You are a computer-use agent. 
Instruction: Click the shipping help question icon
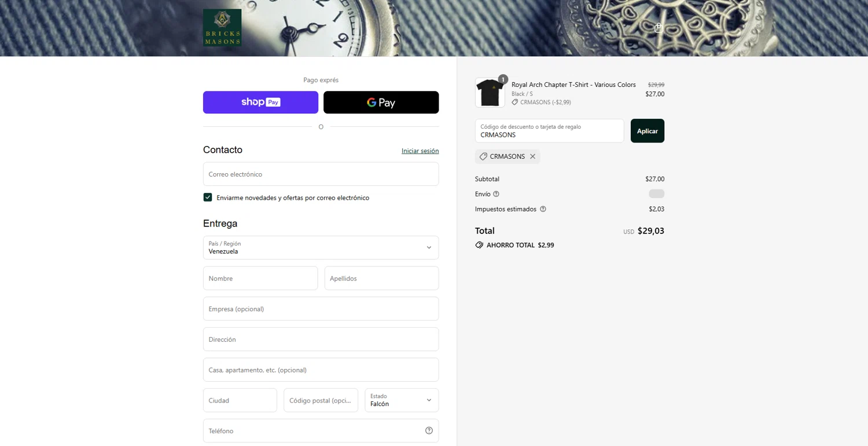pos(496,194)
